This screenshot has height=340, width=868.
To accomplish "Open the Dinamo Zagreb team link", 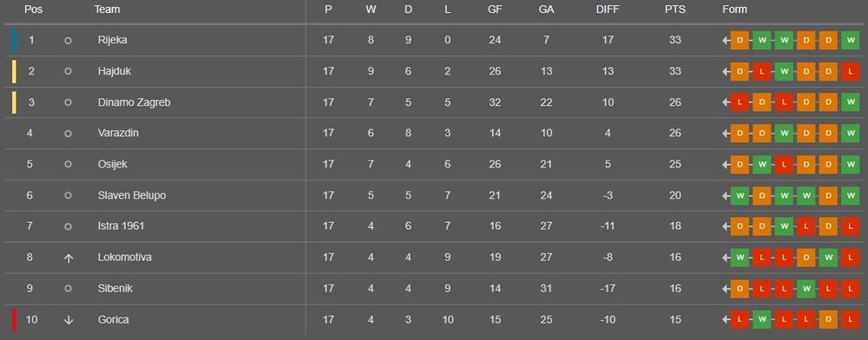I will [x=134, y=103].
